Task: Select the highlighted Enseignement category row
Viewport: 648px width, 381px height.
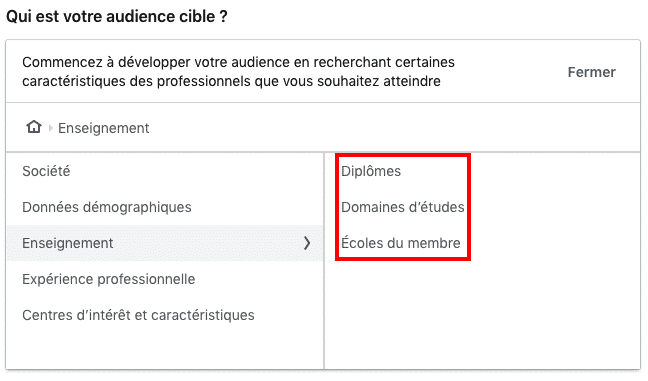Action: pyautogui.click(x=165, y=243)
